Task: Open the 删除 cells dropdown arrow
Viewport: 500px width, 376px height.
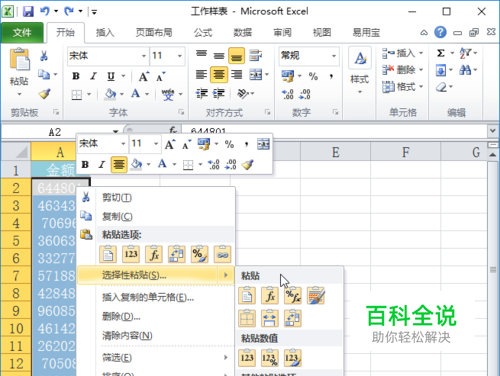Action: click(421, 70)
